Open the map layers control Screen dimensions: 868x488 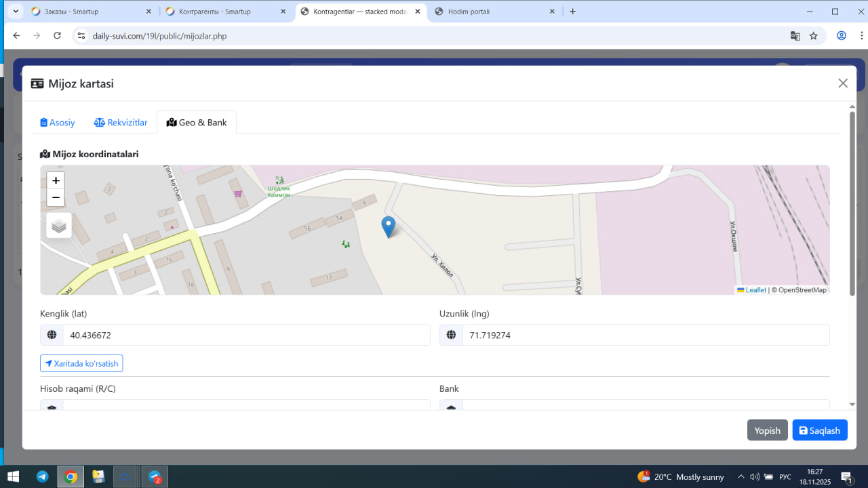point(59,226)
